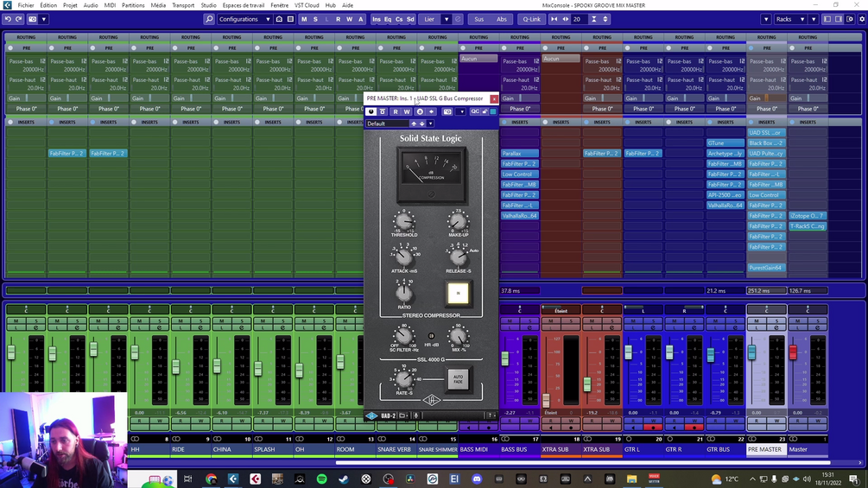Click the UAD-2 logo icon in plugin footer
This screenshot has height=488, width=868.
click(x=371, y=415)
